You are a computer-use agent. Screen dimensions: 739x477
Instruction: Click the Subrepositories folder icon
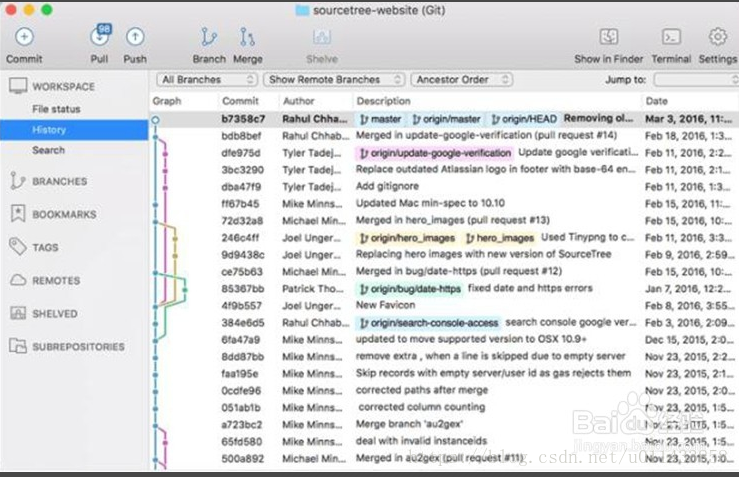18,346
